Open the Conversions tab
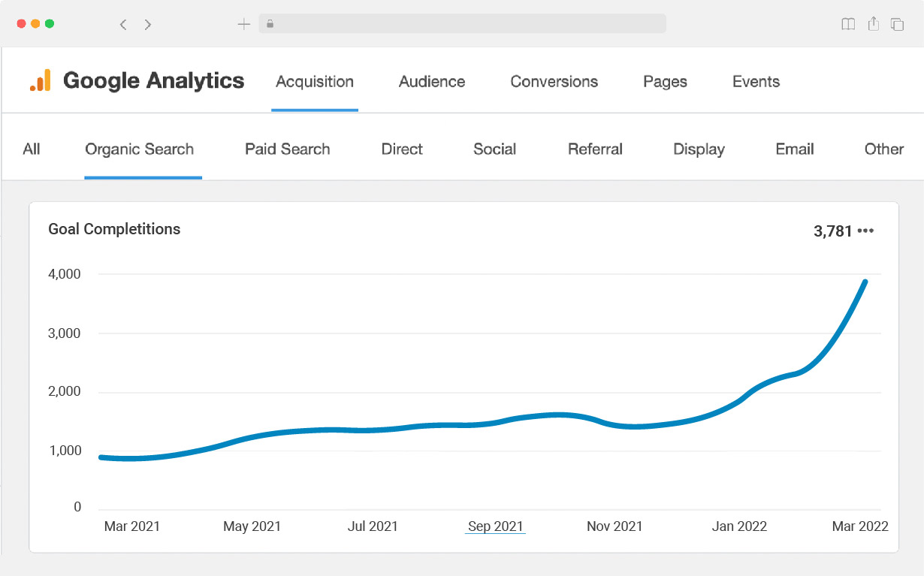 (x=554, y=82)
